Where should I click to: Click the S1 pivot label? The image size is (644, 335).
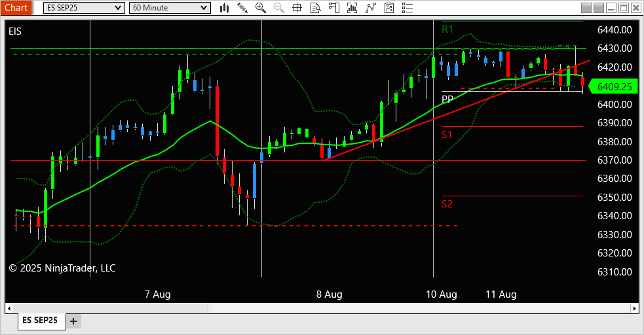pos(447,135)
